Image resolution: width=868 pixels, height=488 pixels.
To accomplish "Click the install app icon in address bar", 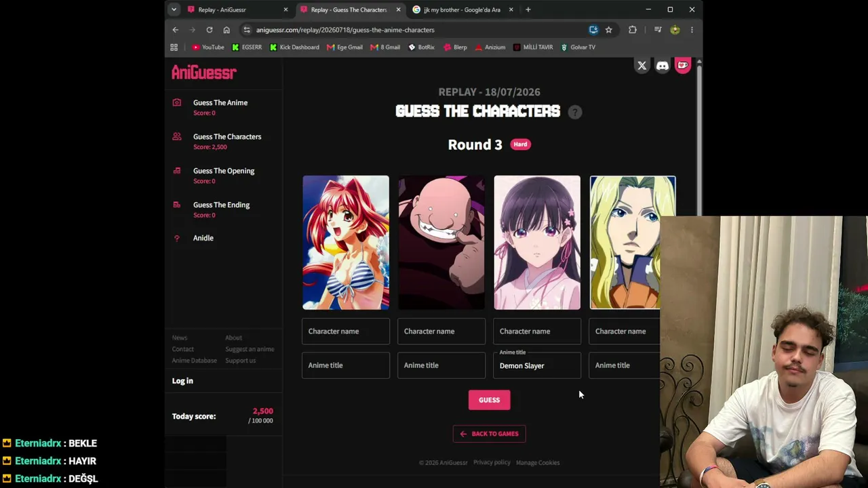I will 593,30.
